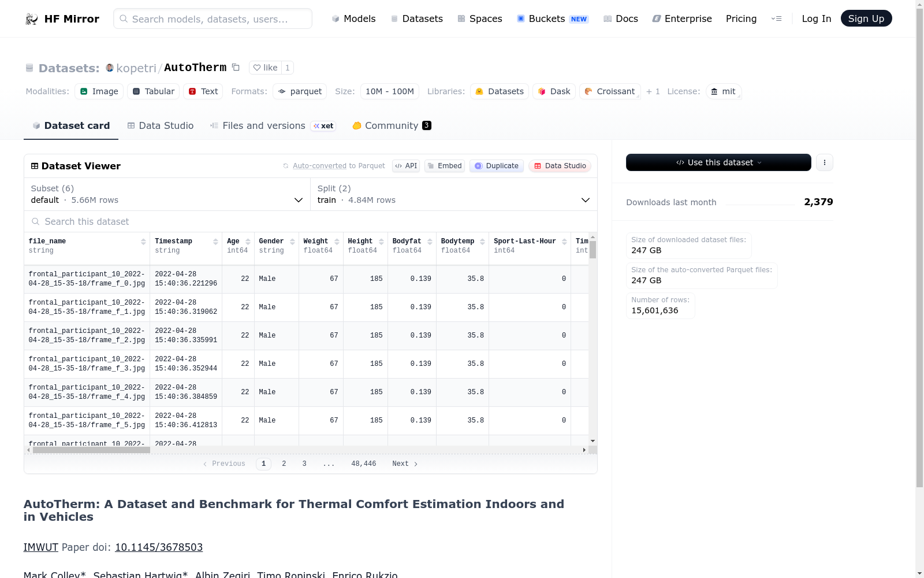924x578 pixels.
Task: Sort the Sport-Last-Hour column
Action: pos(564,242)
